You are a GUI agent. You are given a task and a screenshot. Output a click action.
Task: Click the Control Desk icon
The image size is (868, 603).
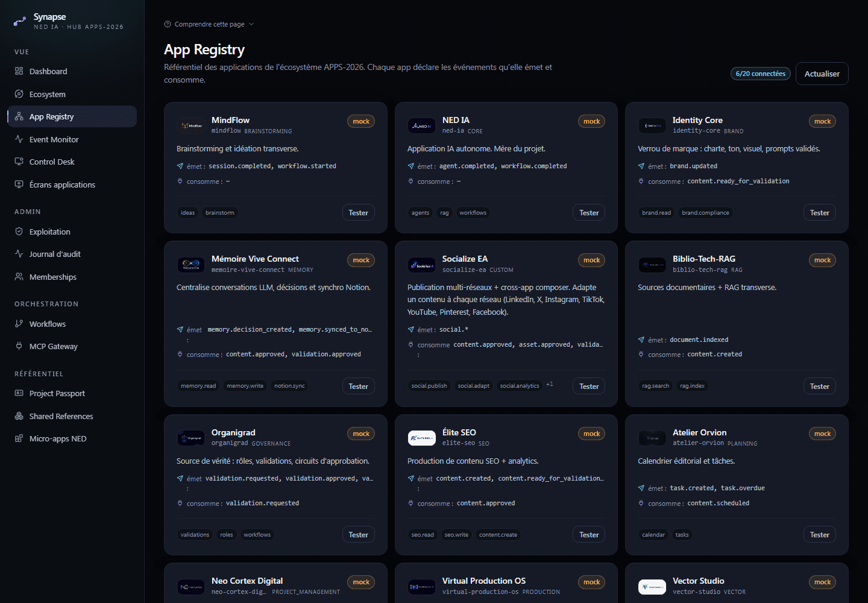tap(19, 162)
